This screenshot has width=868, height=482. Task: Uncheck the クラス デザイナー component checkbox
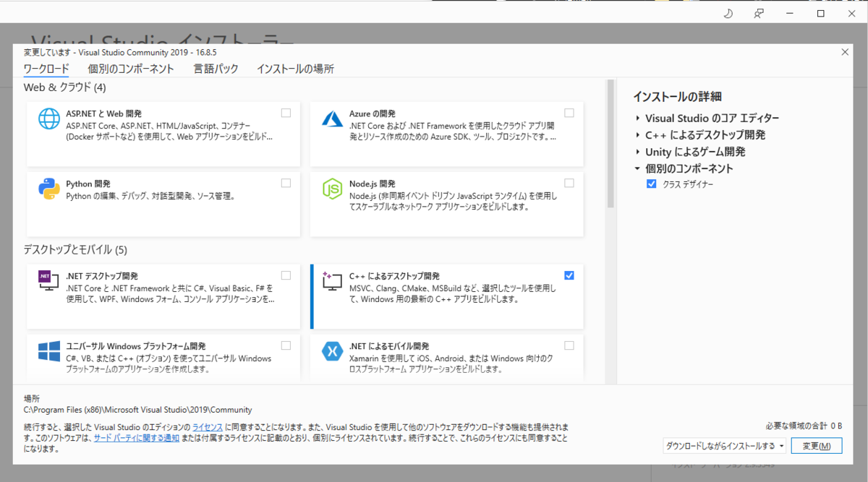(x=652, y=185)
